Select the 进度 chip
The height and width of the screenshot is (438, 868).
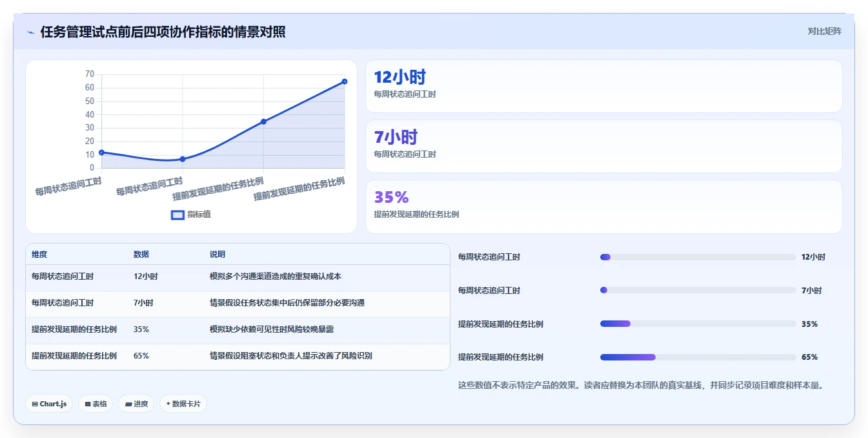tap(136, 404)
